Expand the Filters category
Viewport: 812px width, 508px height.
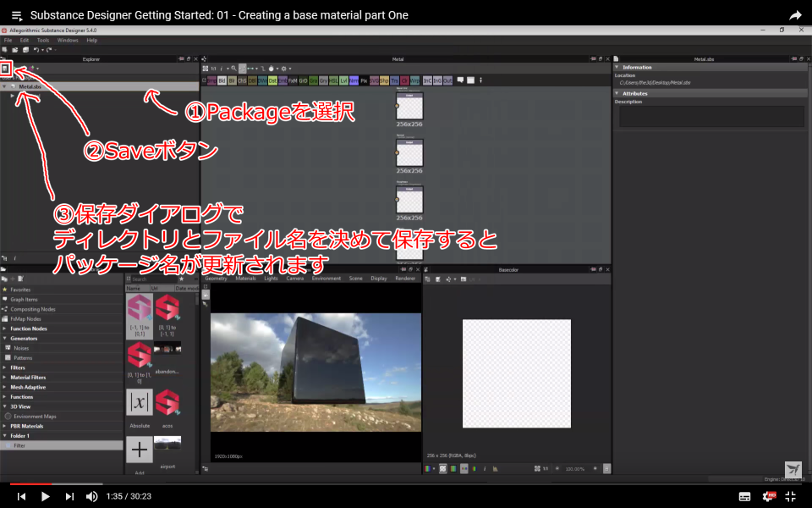point(5,367)
